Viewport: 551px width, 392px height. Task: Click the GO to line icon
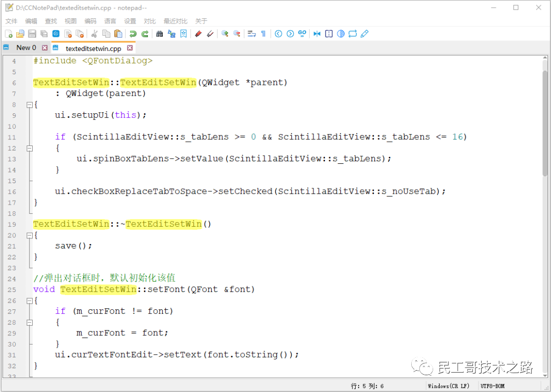[302, 34]
